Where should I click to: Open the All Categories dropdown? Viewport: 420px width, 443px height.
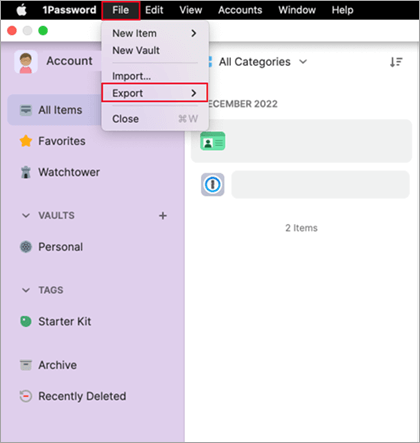tap(262, 62)
